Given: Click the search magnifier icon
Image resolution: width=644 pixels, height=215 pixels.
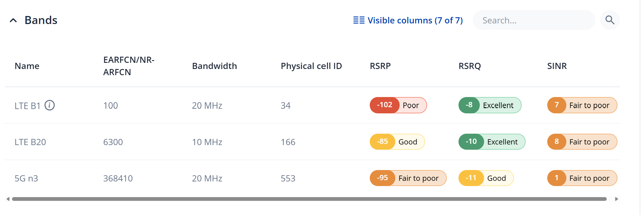Looking at the screenshot, I should point(610,20).
